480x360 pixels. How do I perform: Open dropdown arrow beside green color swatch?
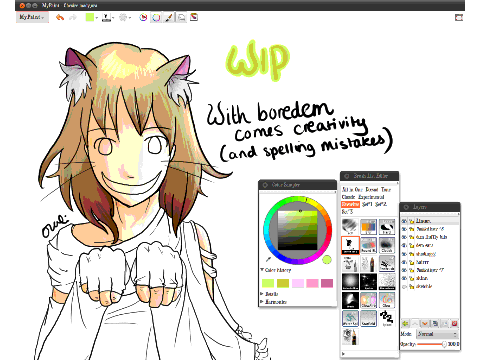[97, 17]
